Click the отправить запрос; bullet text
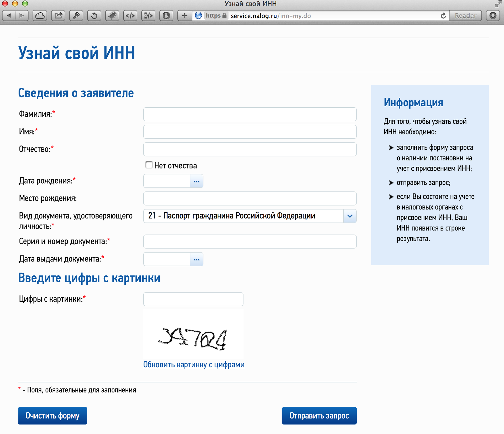The width and height of the screenshot is (504, 434). coord(423,183)
